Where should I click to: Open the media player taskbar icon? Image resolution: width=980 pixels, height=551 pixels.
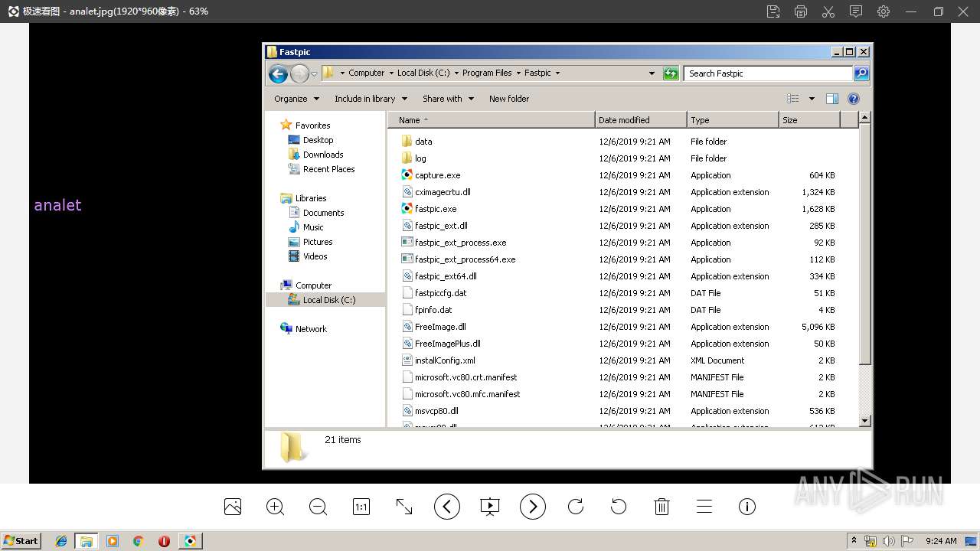113,541
